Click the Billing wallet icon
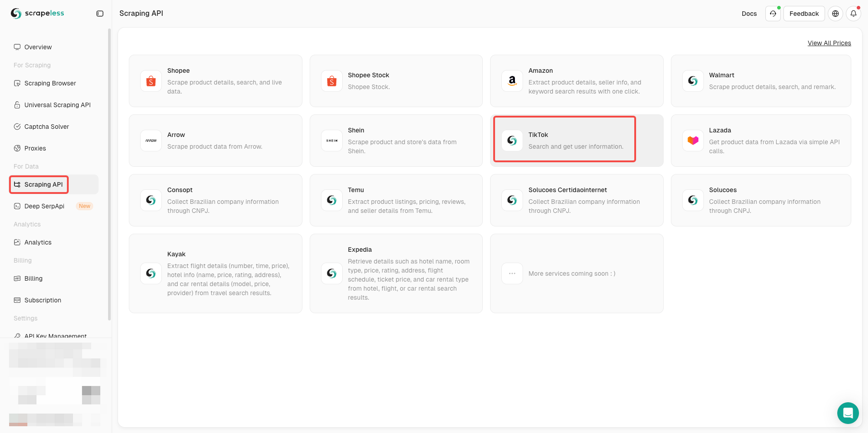Screen dimensions: 868x433 (x=17, y=278)
